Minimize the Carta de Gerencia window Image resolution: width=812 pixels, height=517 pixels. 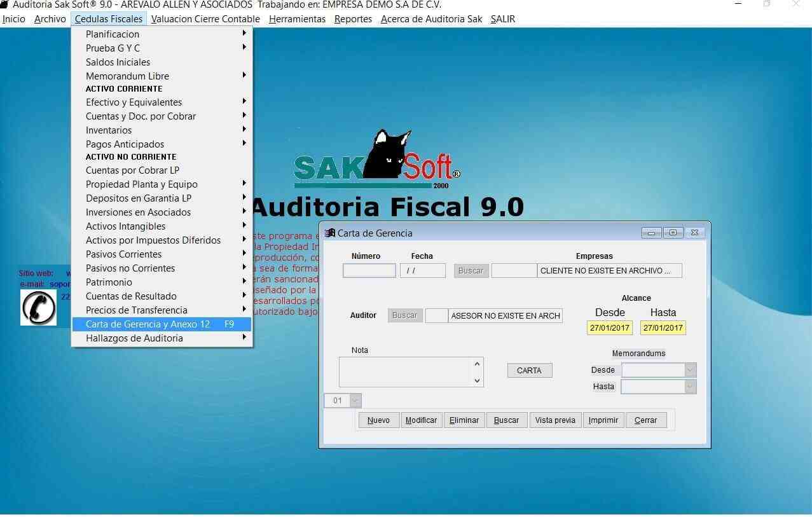click(x=651, y=233)
